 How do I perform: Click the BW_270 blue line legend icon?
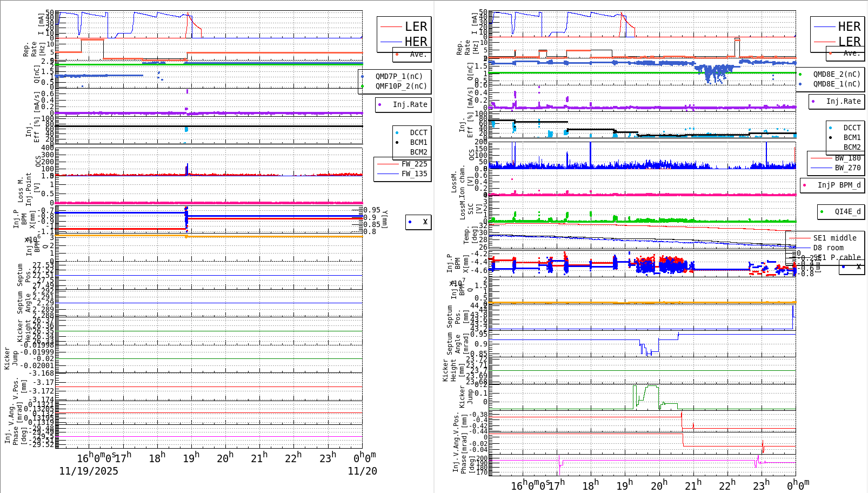(x=820, y=168)
